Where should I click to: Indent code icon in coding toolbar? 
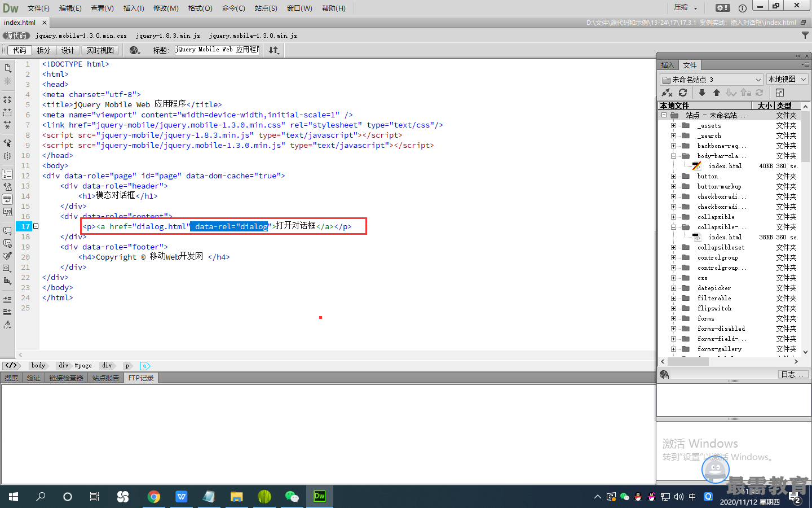click(x=7, y=299)
